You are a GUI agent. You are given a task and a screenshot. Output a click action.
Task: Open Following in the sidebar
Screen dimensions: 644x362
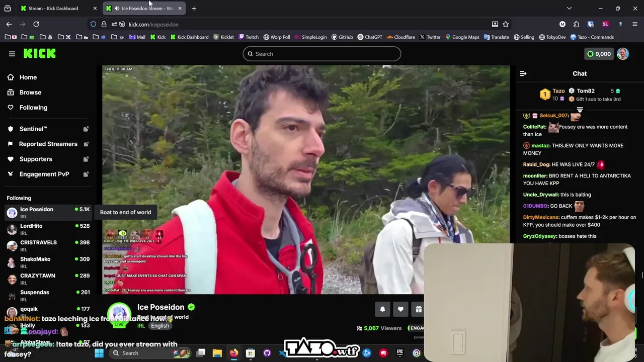pos(33,108)
